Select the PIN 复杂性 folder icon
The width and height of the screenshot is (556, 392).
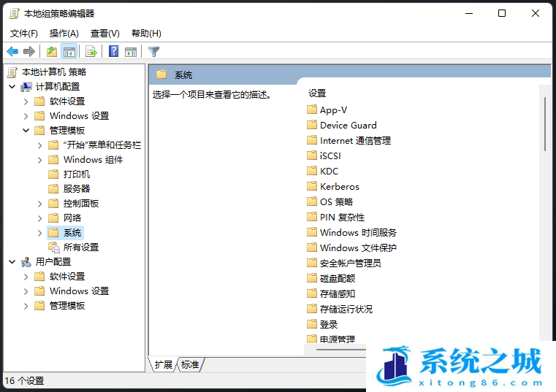pos(312,217)
